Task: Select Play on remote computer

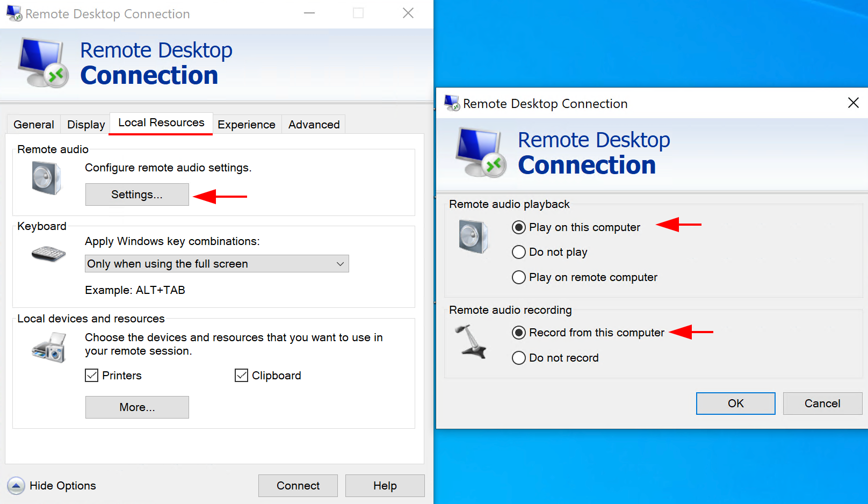Action: pyautogui.click(x=519, y=277)
